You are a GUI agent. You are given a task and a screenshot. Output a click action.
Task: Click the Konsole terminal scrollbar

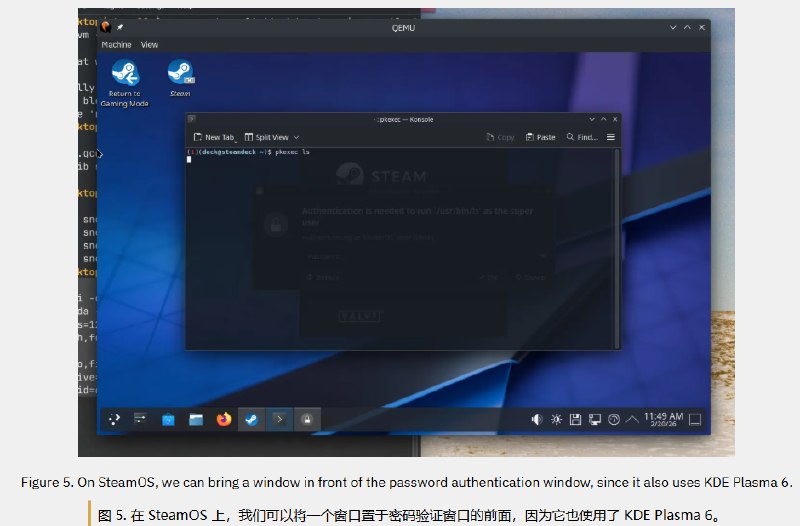[x=617, y=248]
